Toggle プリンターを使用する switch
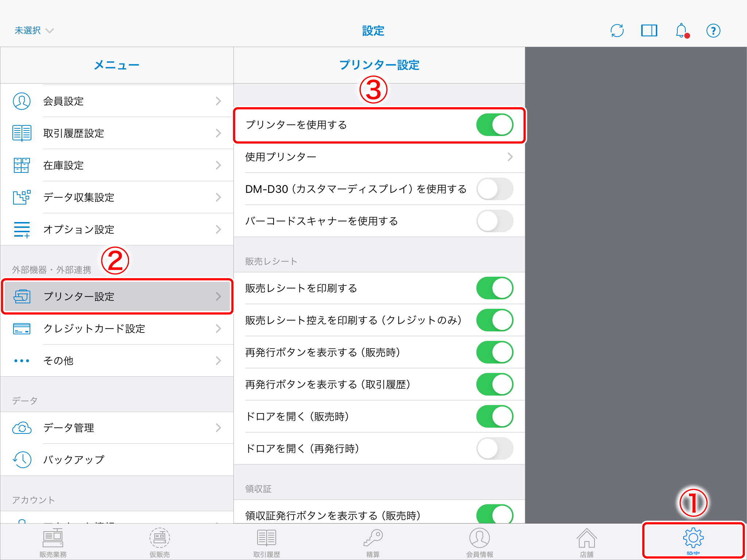Viewport: 747px width, 560px height. click(x=495, y=125)
